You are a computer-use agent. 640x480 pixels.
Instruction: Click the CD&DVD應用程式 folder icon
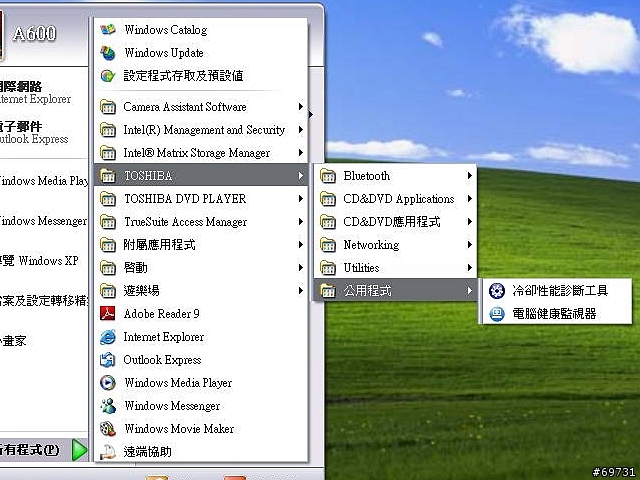[x=328, y=222]
